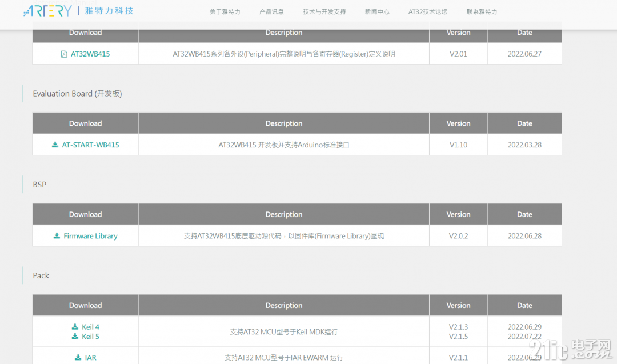Click the Artery logo in the header
The width and height of the screenshot is (617, 364).
click(47, 11)
